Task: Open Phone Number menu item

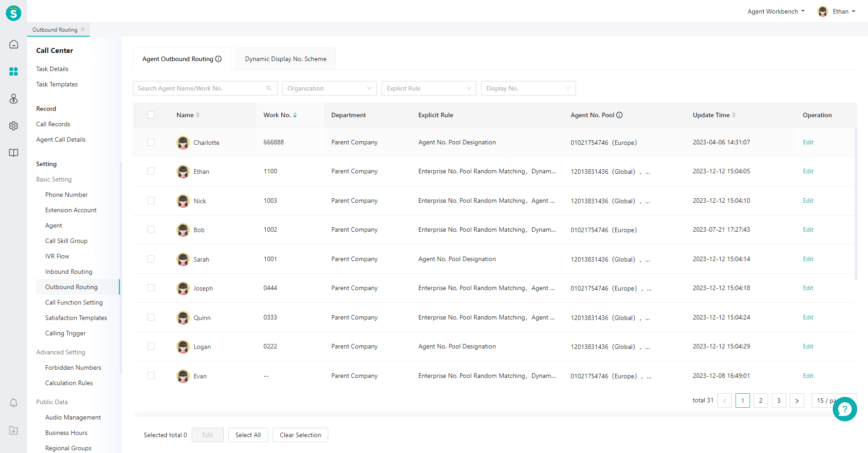Action: (66, 195)
